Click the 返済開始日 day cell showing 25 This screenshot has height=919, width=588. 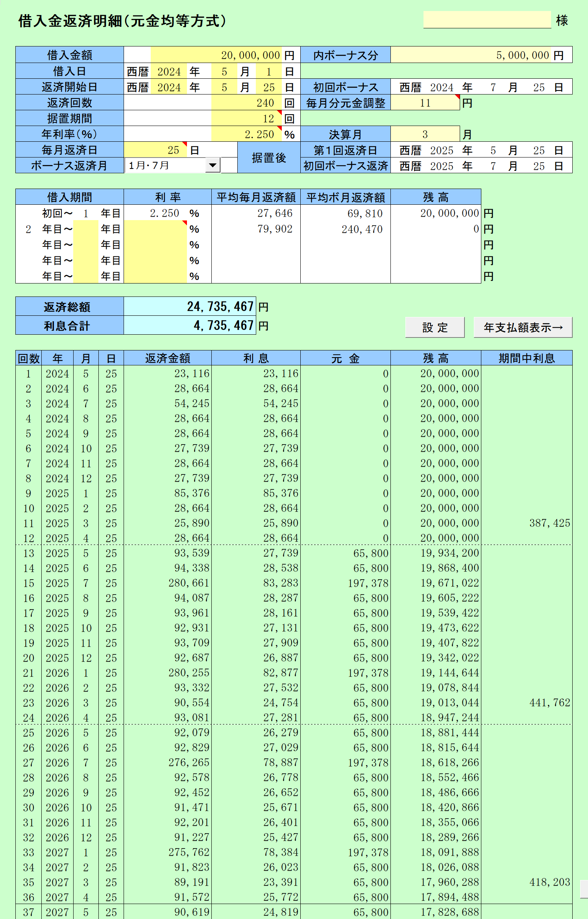click(269, 87)
